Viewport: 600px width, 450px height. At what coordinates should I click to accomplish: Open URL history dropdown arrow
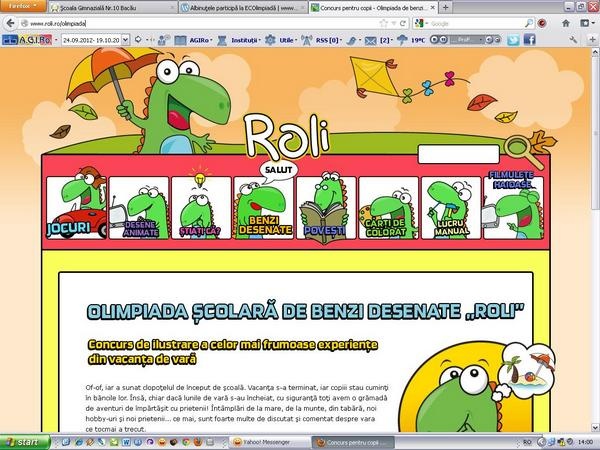[x=393, y=23]
